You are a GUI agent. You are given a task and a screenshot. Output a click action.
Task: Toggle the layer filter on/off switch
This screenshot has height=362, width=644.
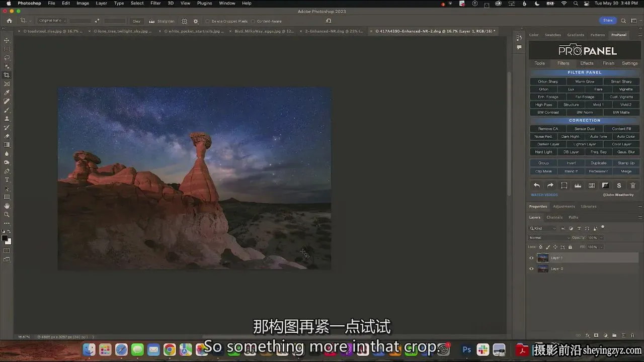(603, 227)
